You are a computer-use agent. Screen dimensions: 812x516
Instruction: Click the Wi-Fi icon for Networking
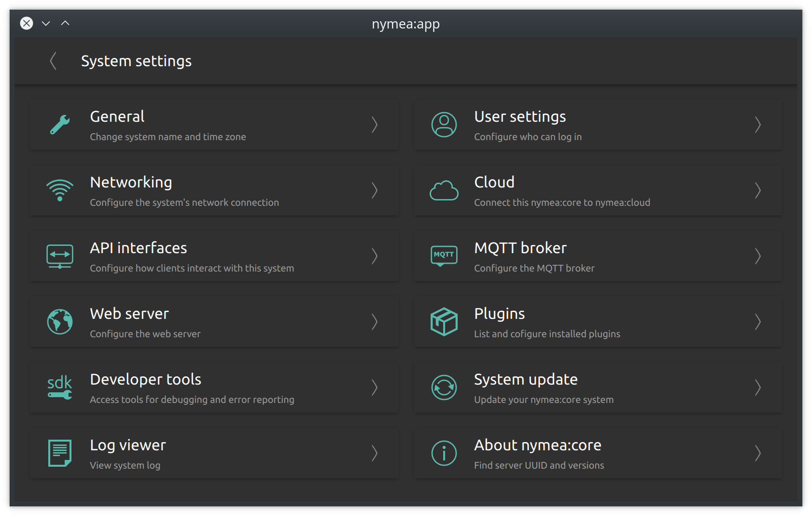(x=60, y=190)
